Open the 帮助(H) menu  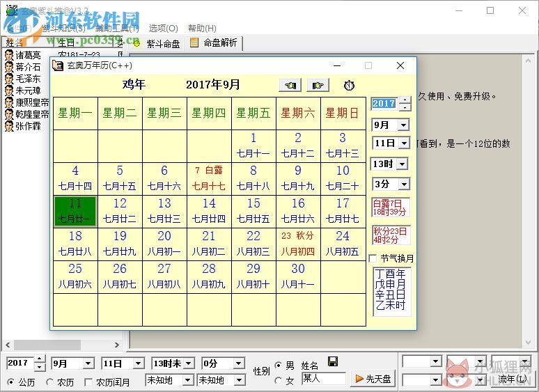tap(202, 28)
